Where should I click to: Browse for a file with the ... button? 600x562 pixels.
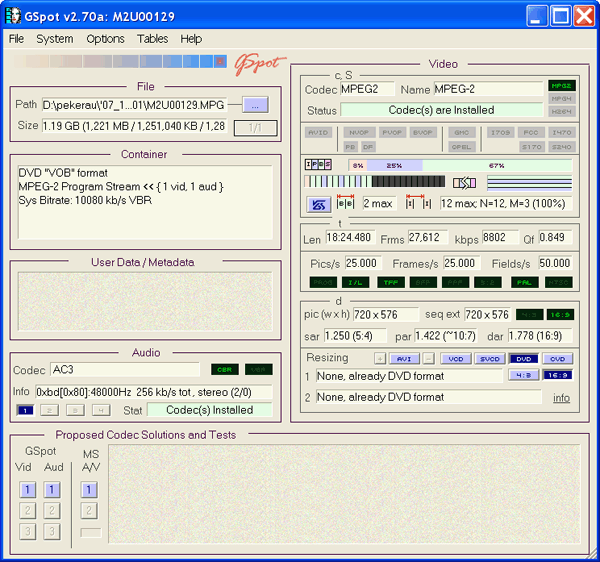[256, 105]
